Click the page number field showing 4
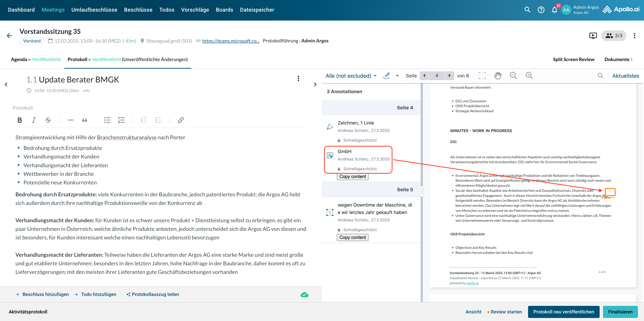 (436, 76)
